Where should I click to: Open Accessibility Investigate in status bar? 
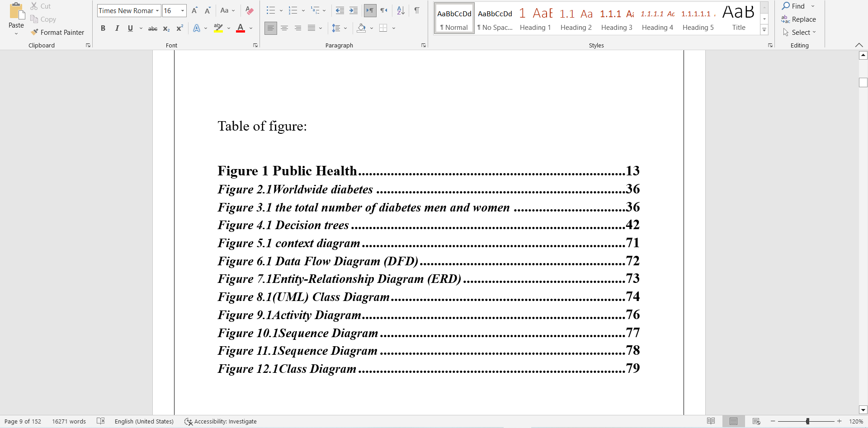(x=221, y=421)
